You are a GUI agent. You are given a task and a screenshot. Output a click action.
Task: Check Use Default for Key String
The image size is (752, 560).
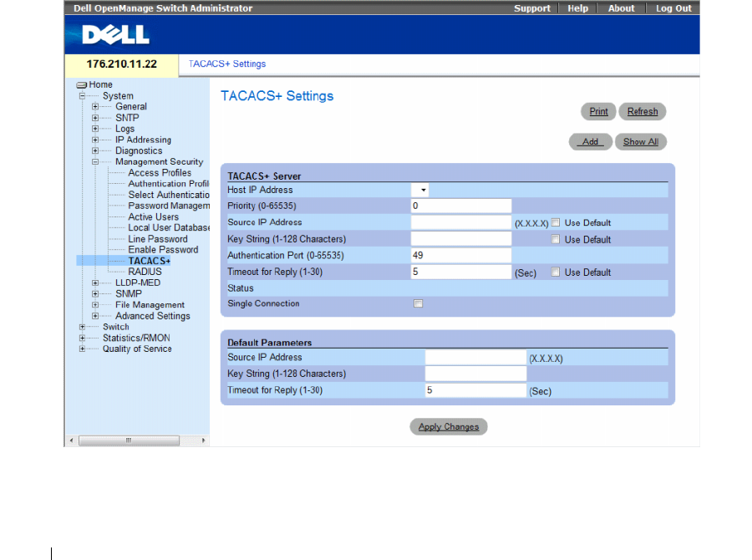pos(556,239)
